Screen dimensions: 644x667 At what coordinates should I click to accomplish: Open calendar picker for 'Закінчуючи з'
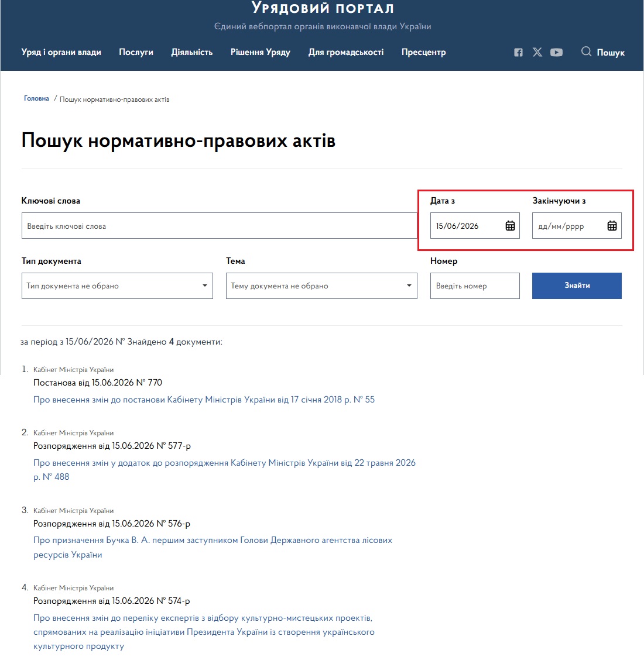pyautogui.click(x=612, y=226)
